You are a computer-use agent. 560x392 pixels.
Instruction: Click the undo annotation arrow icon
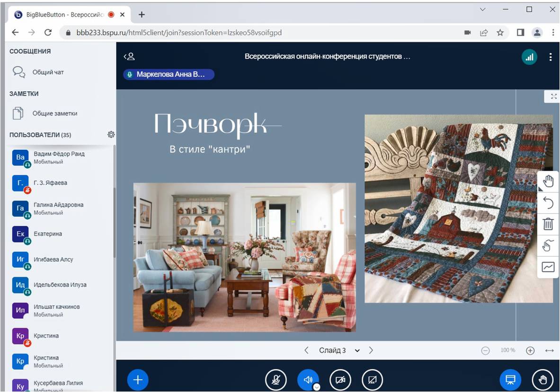(548, 203)
